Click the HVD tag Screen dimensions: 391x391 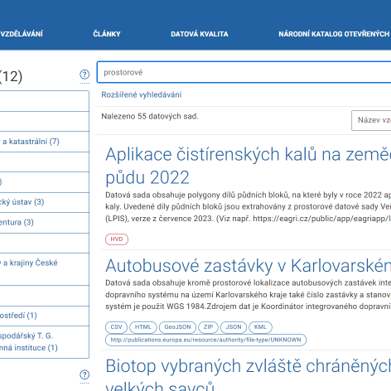[x=117, y=239]
